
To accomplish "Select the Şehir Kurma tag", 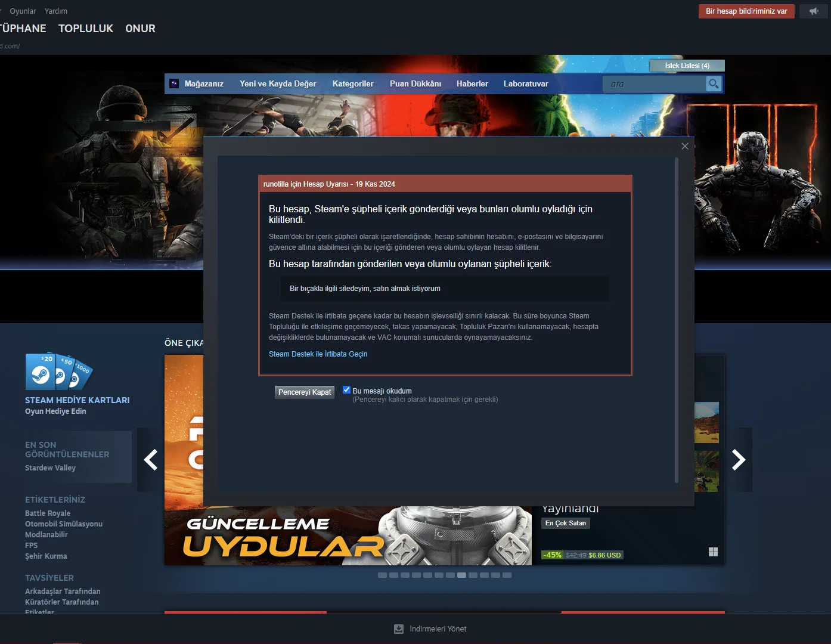I will (x=46, y=556).
